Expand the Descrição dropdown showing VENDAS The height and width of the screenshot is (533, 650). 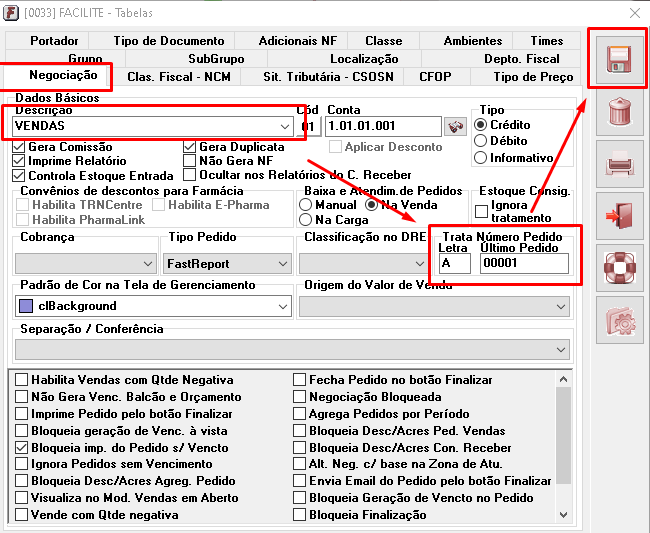pyautogui.click(x=285, y=127)
